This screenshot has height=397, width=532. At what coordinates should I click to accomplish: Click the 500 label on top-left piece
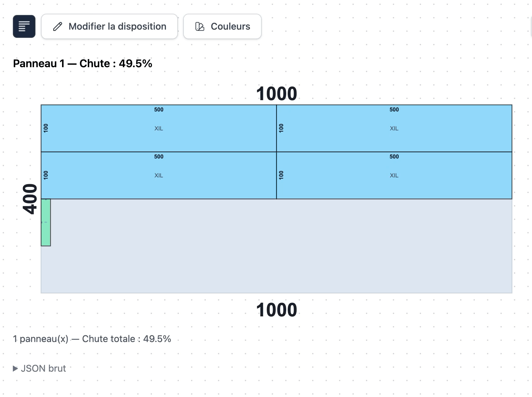pos(159,110)
